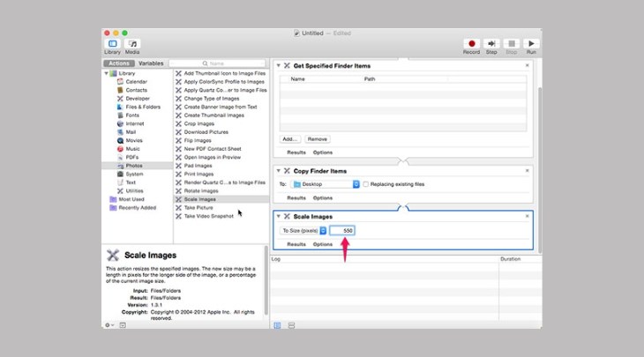Switch to the Actions tab
The height and width of the screenshot is (357, 644).
119,63
